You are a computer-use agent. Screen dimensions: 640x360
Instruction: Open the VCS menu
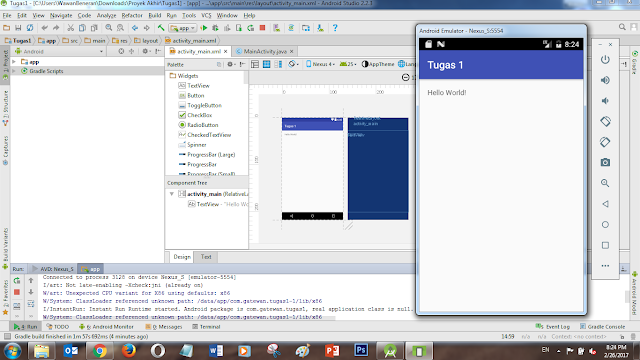pyautogui.click(x=206, y=15)
